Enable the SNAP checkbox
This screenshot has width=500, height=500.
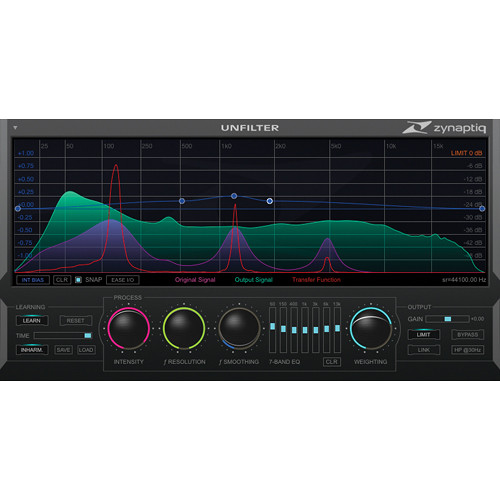click(78, 280)
